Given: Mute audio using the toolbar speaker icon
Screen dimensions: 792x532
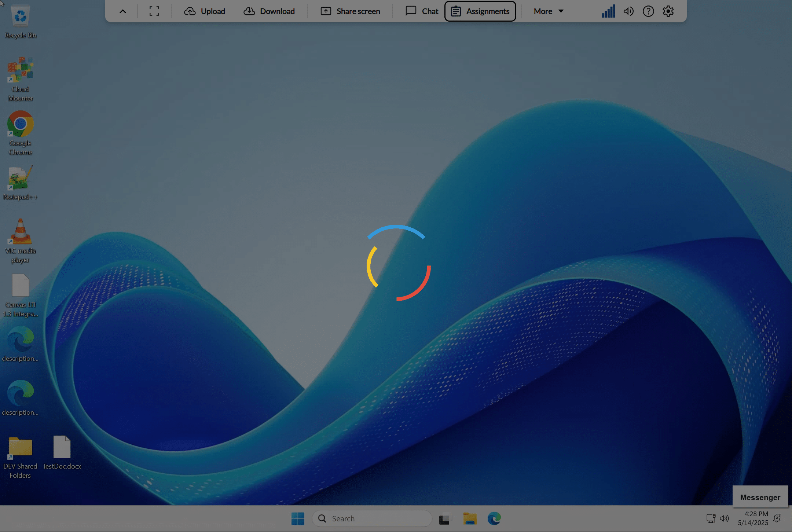Looking at the screenshot, I should (628, 11).
